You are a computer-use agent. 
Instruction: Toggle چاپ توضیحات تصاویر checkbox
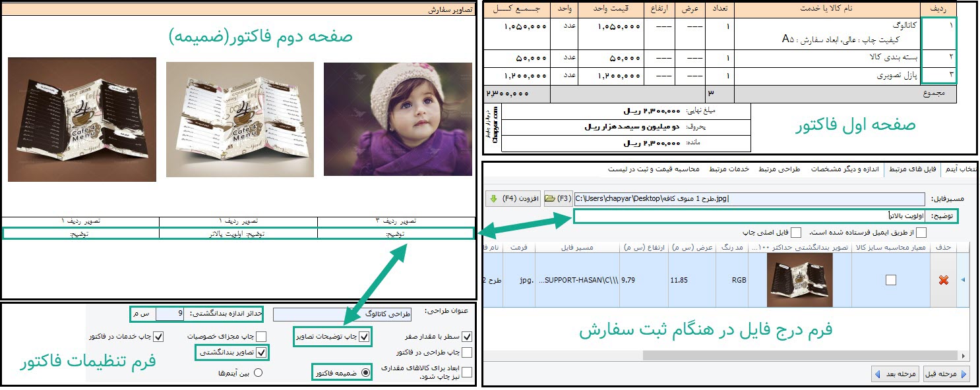[x=363, y=337]
